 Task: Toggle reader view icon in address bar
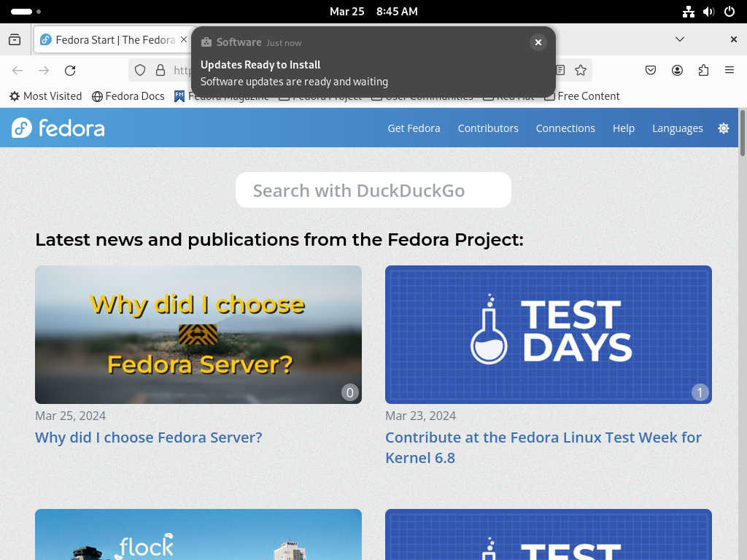pos(561,71)
